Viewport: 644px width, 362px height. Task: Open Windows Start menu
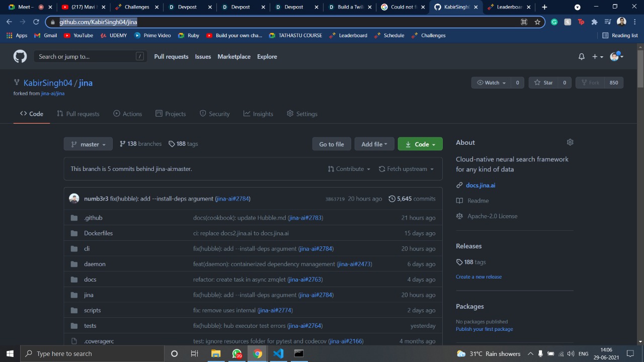coord(10,353)
